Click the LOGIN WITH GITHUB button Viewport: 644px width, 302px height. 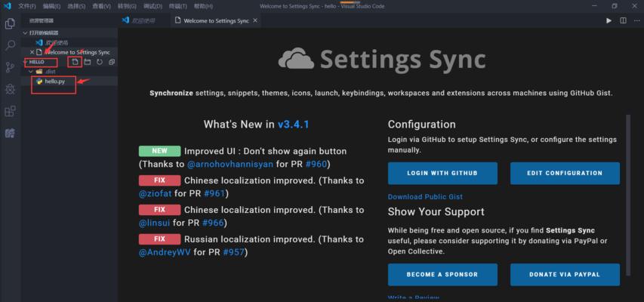click(442, 173)
